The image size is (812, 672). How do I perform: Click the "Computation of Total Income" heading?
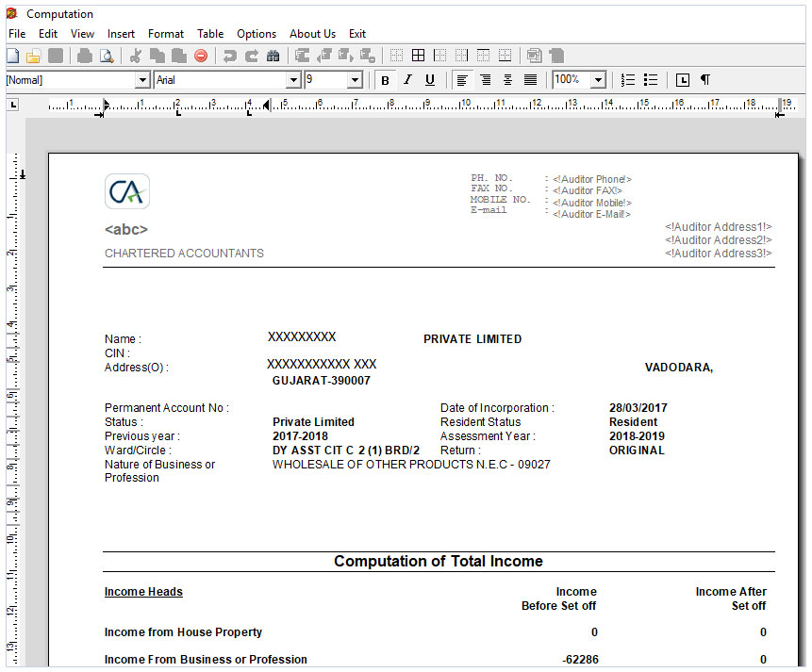click(439, 561)
